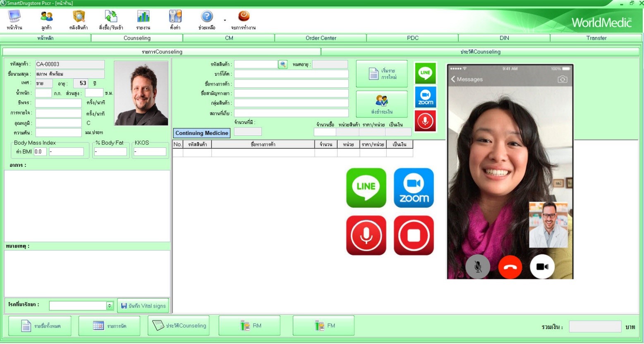Open รายงาน reports toolbar icon

click(x=143, y=20)
